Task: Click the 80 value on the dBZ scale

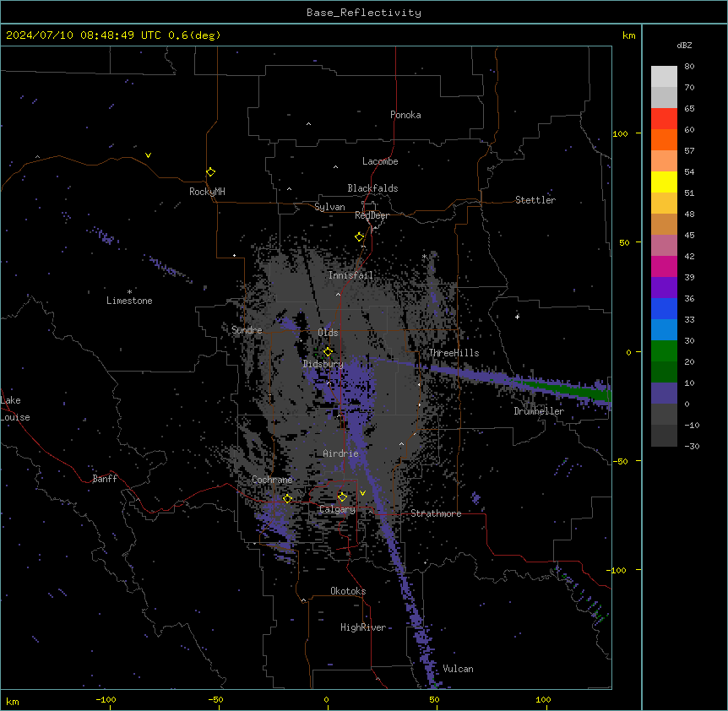Action: click(689, 67)
